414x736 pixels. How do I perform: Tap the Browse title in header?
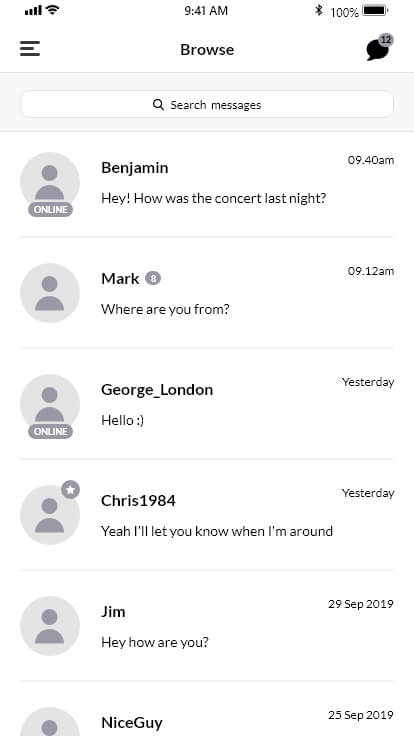(x=207, y=50)
